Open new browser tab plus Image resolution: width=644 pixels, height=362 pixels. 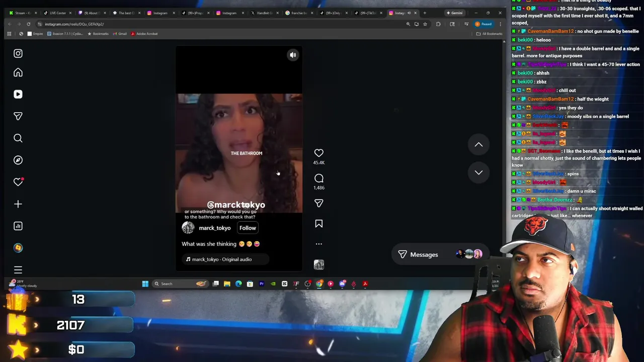coord(425,13)
